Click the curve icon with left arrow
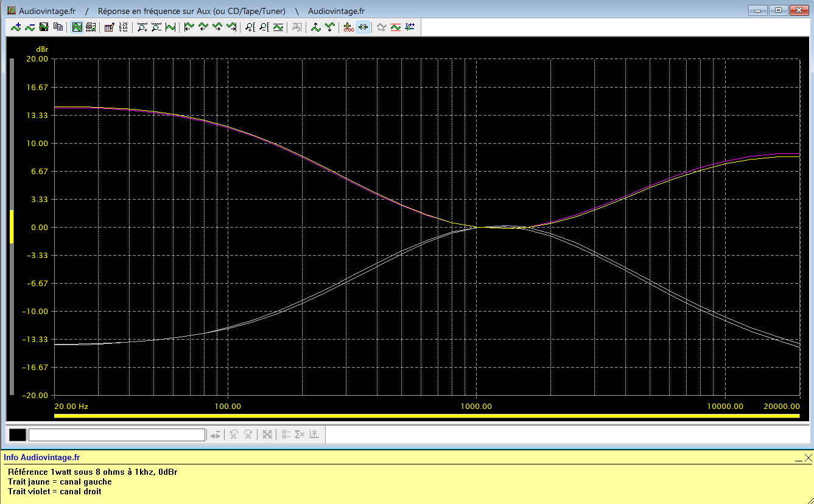The height and width of the screenshot is (504, 814). click(203, 27)
